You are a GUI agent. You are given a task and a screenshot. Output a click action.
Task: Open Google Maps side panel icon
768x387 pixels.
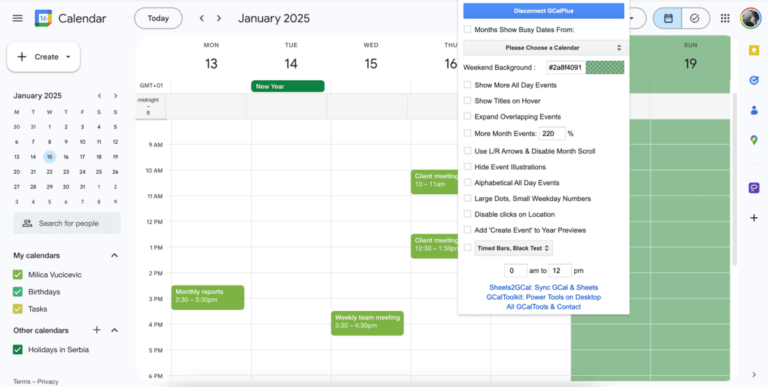pyautogui.click(x=754, y=140)
